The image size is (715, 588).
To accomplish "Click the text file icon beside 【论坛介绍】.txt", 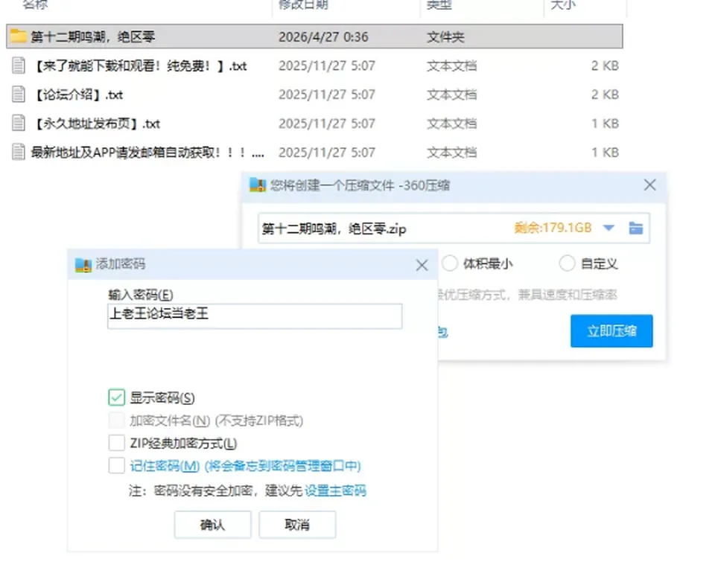I will (18, 95).
